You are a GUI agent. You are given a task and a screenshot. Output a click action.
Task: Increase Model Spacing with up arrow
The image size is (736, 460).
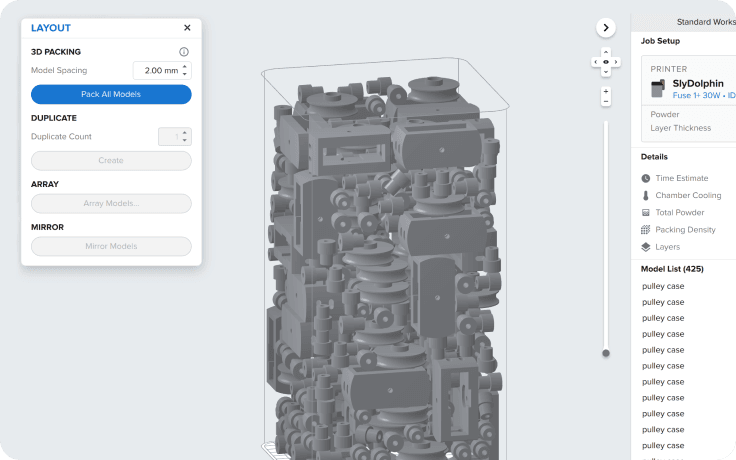[x=185, y=67]
